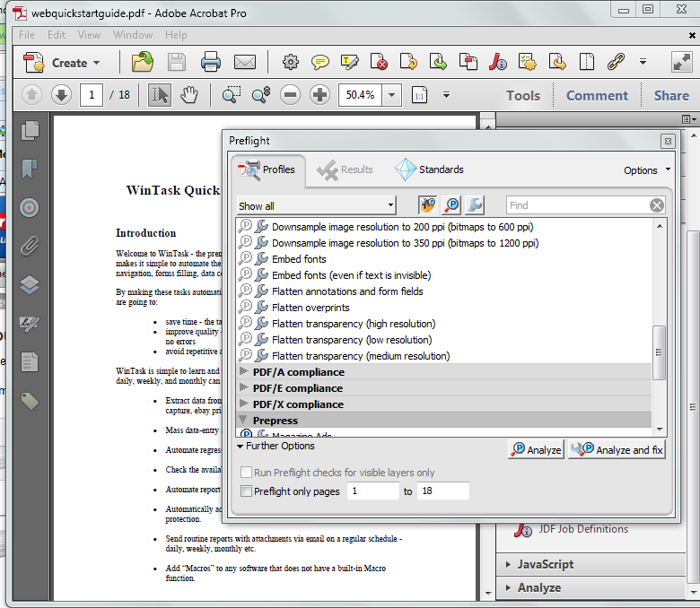700x608 pixels.
Task: Click the gear settings icon in toolbar
Action: click(291, 62)
